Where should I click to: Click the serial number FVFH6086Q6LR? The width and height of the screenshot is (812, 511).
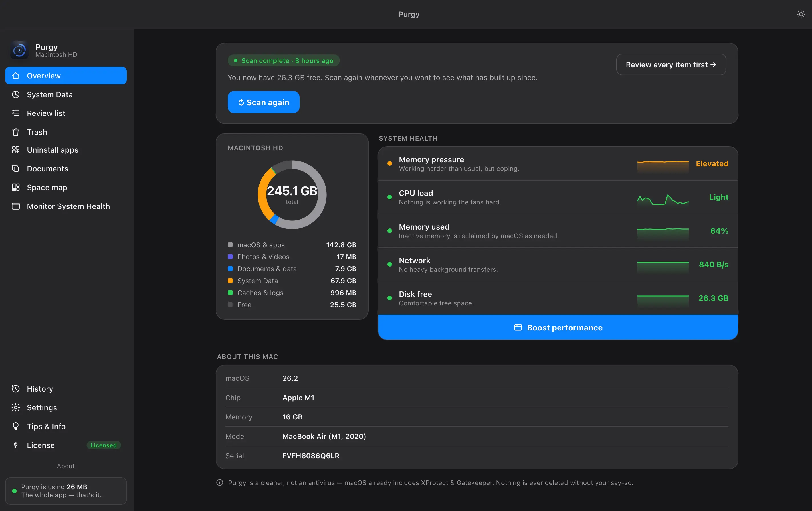(311, 456)
